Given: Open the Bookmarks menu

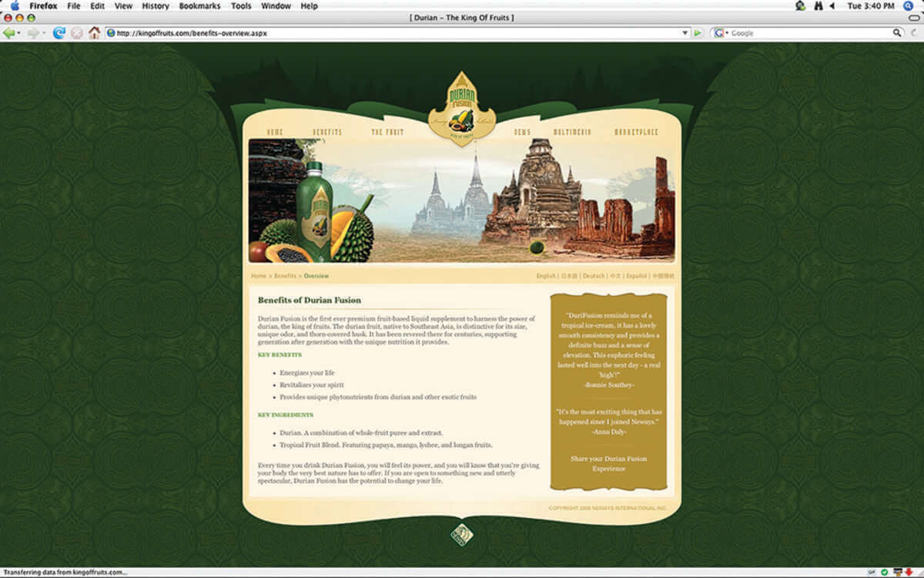Looking at the screenshot, I should (199, 5).
